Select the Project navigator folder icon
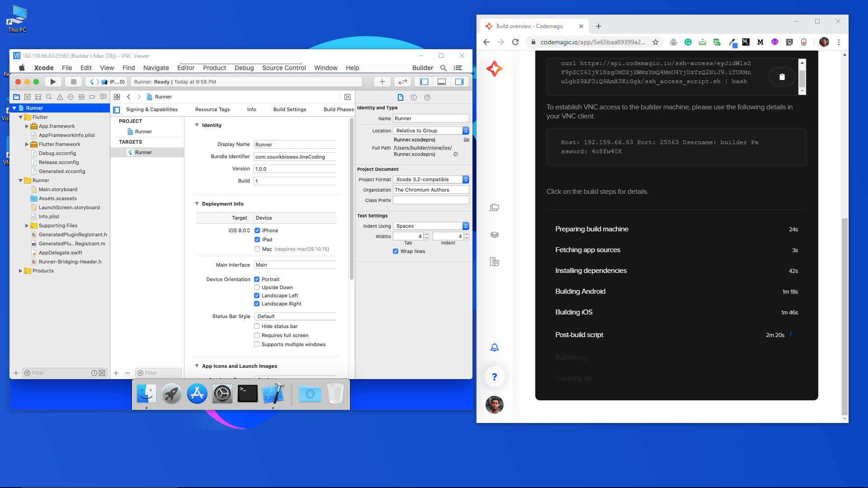 (x=17, y=97)
